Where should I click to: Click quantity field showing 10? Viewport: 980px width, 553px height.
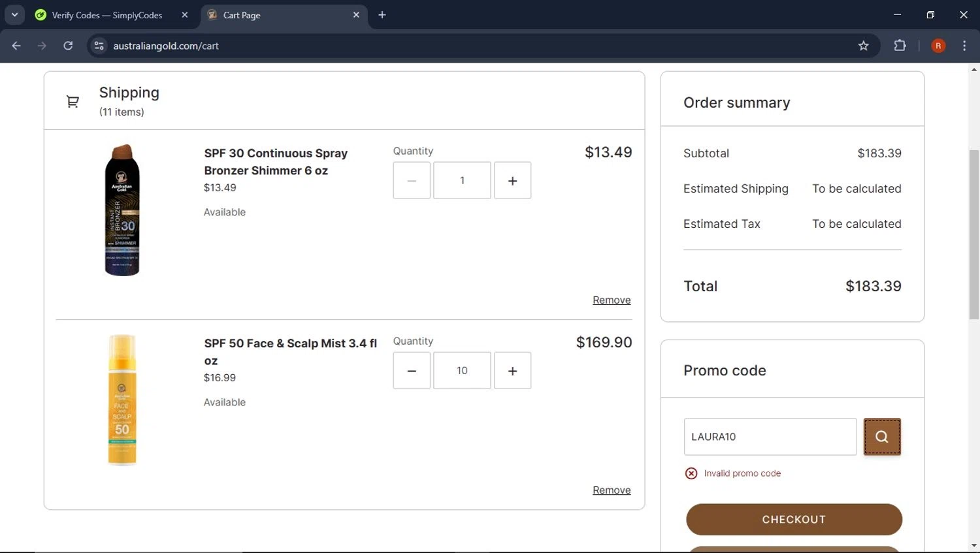[462, 370]
